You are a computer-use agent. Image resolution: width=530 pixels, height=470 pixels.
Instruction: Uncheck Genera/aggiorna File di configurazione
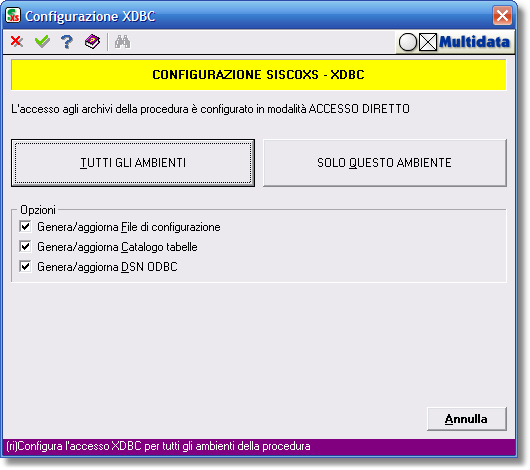(x=25, y=227)
